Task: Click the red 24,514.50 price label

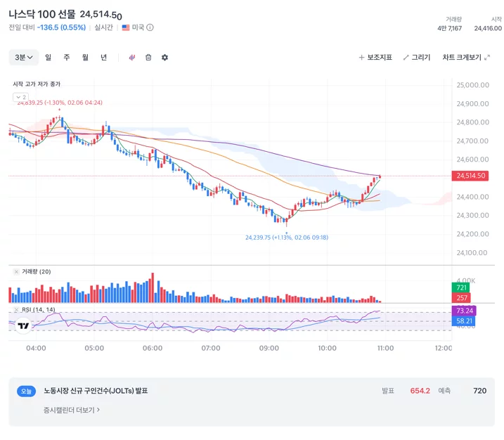Action: pyautogui.click(x=470, y=176)
